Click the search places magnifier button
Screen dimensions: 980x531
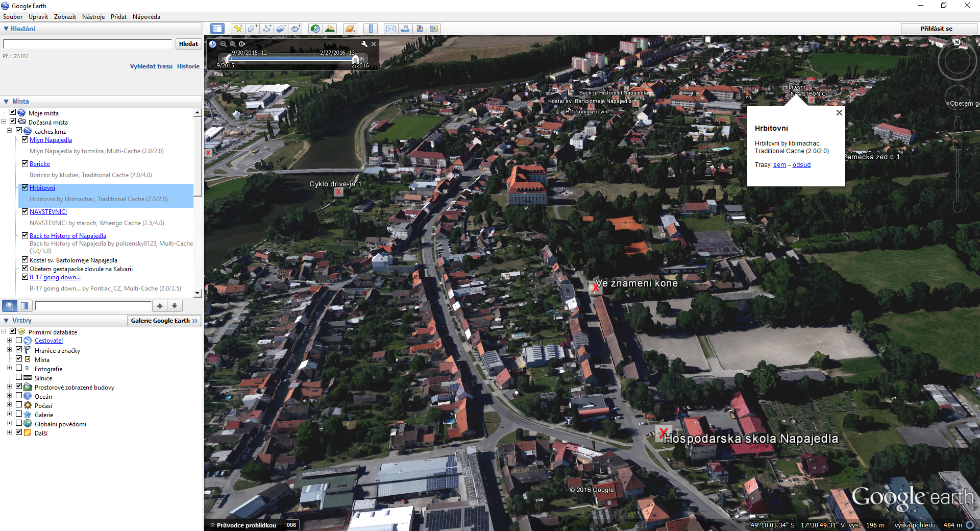10,306
